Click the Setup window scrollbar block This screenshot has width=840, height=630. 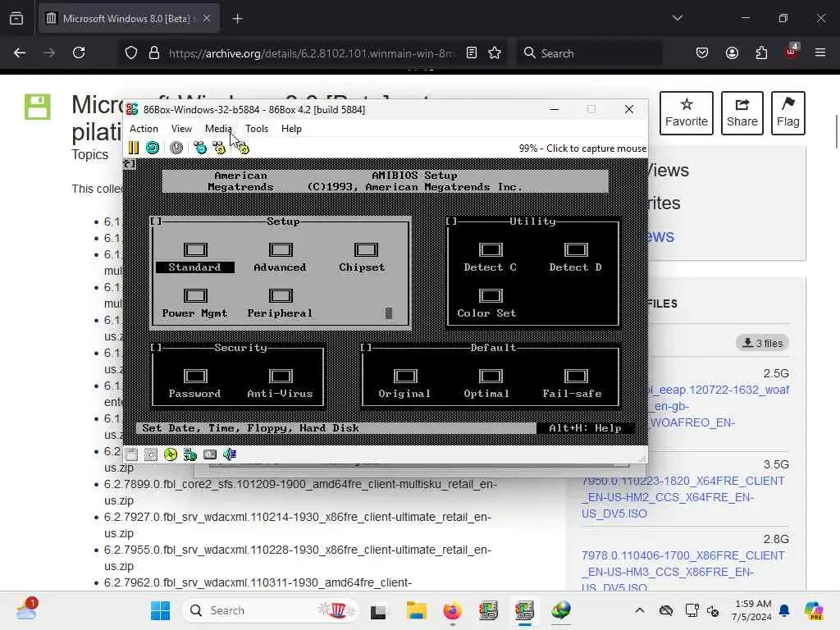click(389, 313)
